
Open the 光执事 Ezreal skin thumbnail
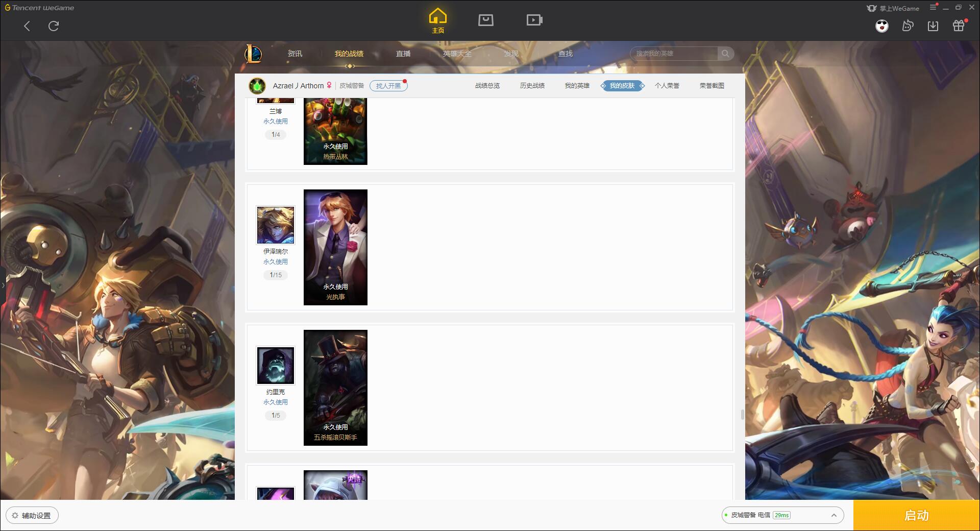click(x=335, y=247)
